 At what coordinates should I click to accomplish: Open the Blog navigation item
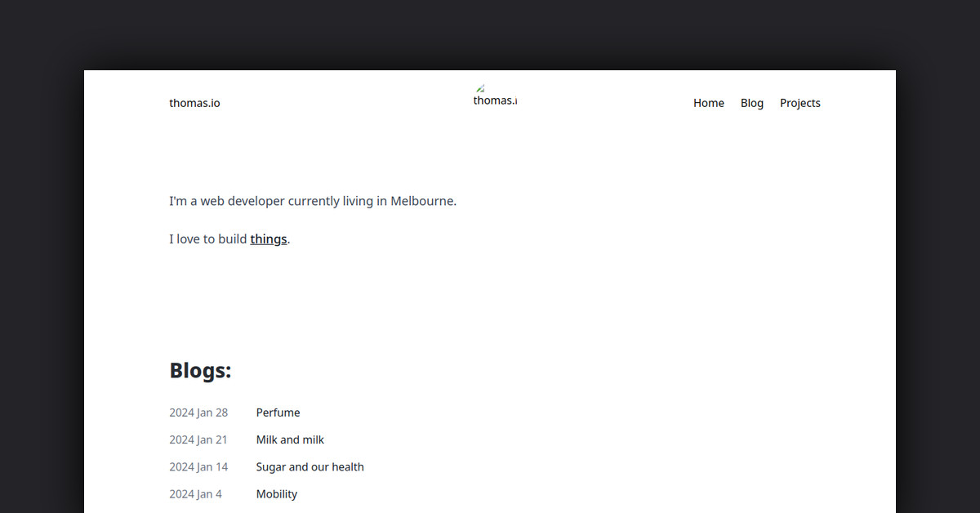click(751, 103)
